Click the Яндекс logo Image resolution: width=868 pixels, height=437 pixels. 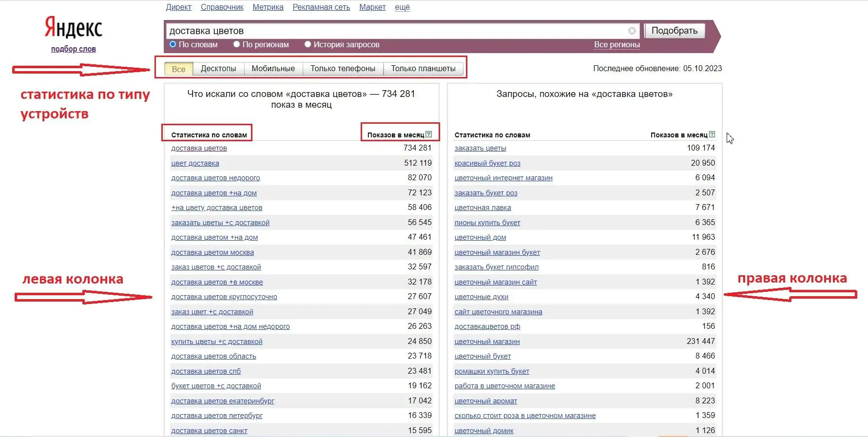pos(74,27)
